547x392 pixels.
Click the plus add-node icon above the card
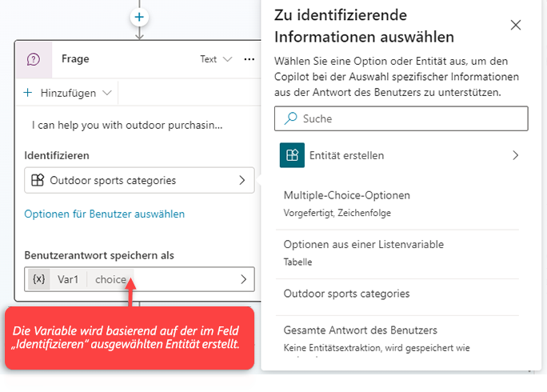(x=140, y=16)
